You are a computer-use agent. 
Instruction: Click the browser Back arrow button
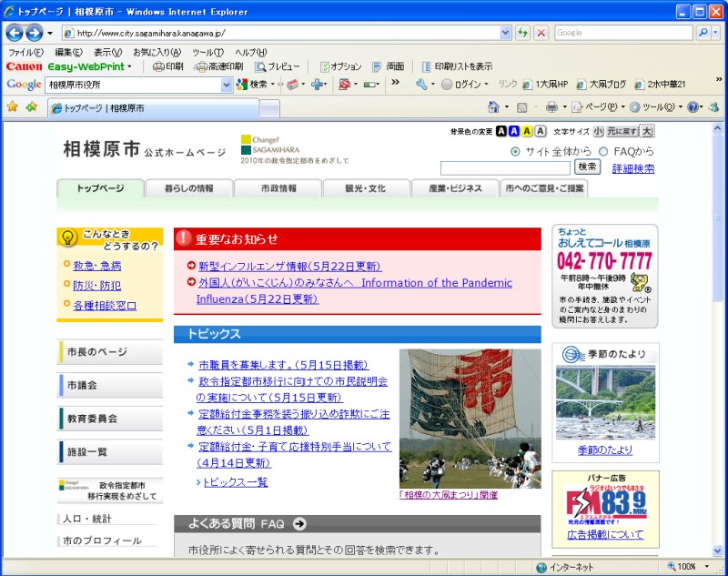tap(14, 33)
